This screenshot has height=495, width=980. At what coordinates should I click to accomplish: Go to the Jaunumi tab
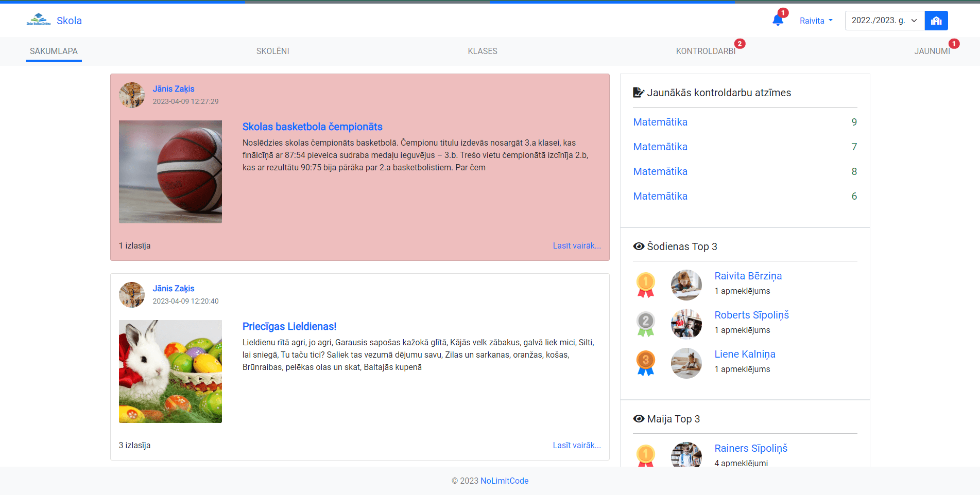932,51
